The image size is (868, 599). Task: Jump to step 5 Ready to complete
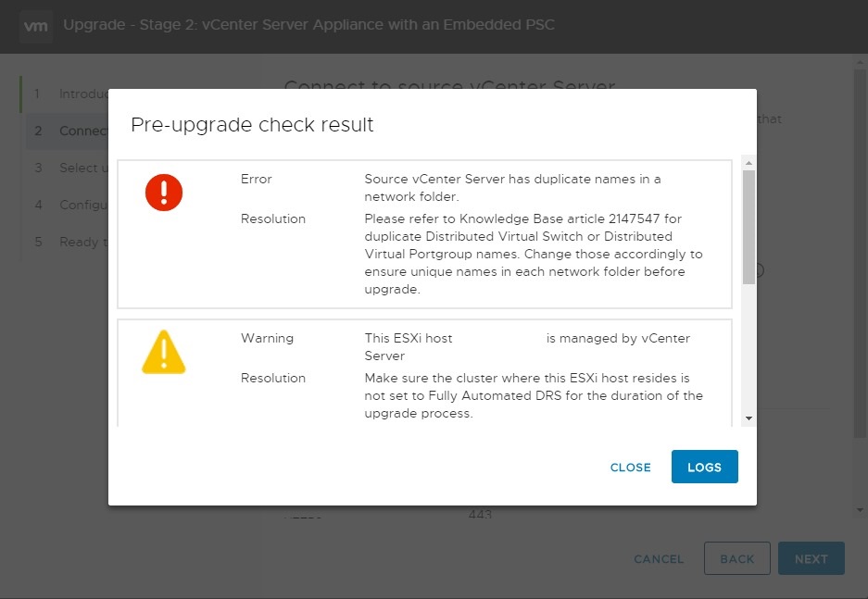point(65,242)
